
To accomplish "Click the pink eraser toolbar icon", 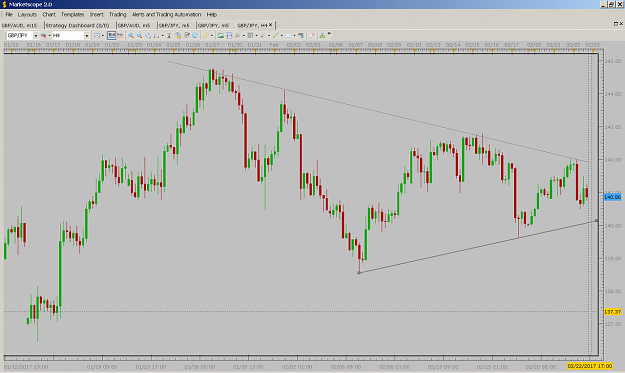I will point(312,35).
